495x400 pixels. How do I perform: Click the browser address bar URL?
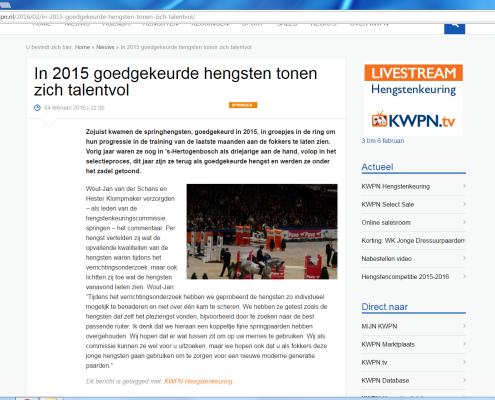pos(97,17)
